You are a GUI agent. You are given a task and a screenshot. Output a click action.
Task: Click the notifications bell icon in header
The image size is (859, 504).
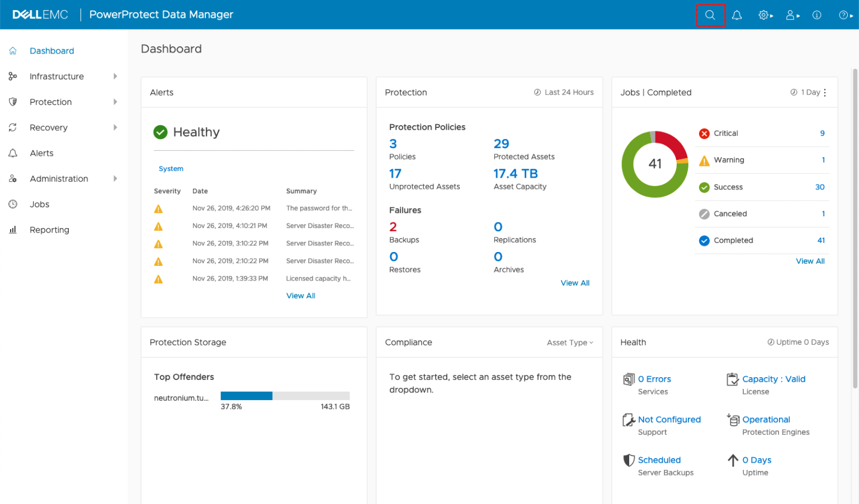(x=737, y=15)
